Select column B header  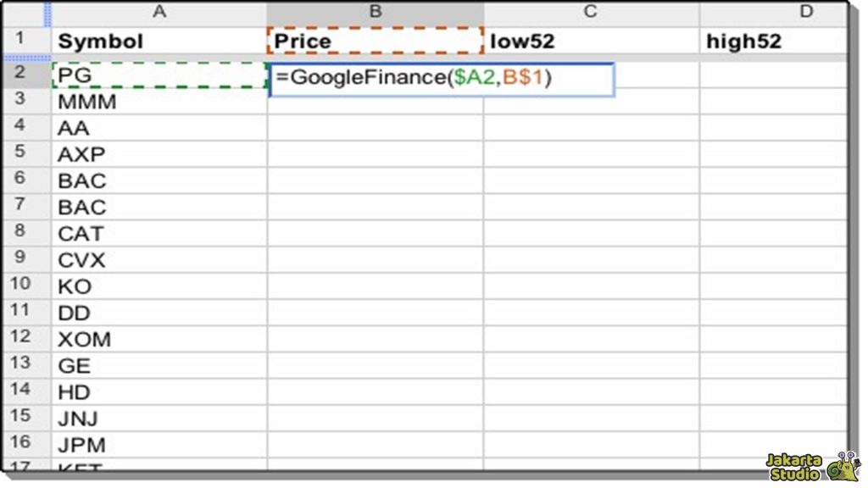[x=376, y=12]
